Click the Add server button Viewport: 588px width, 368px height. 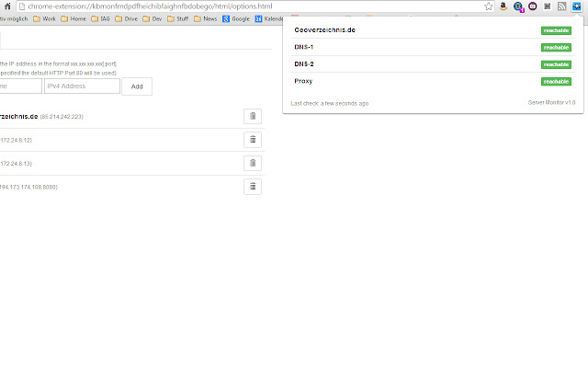[x=137, y=86]
